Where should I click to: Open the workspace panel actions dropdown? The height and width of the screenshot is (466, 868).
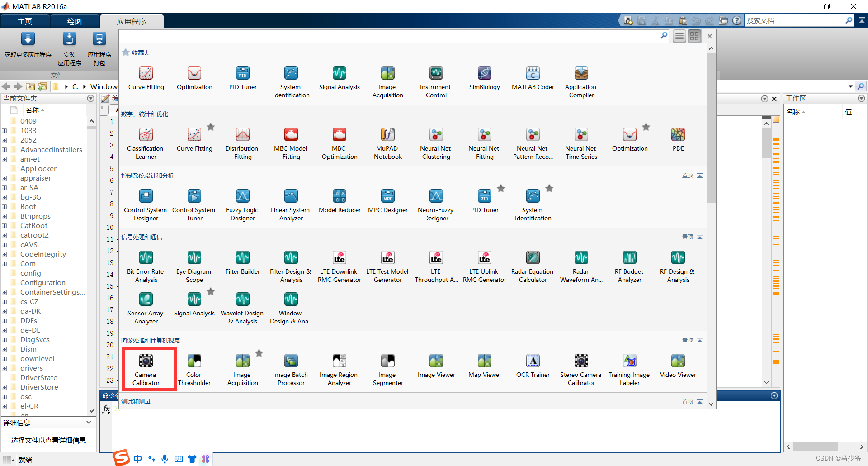[861, 99]
